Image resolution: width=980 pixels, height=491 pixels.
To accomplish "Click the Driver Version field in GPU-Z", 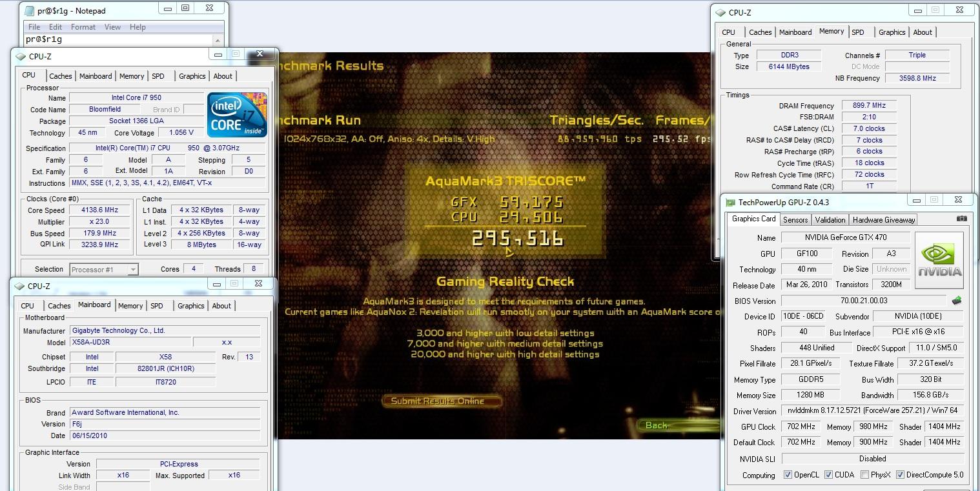I will coord(872,411).
